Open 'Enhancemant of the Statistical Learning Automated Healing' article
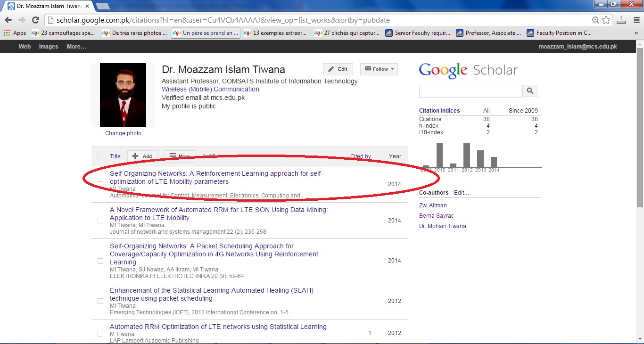The width and height of the screenshot is (644, 344). point(212,295)
